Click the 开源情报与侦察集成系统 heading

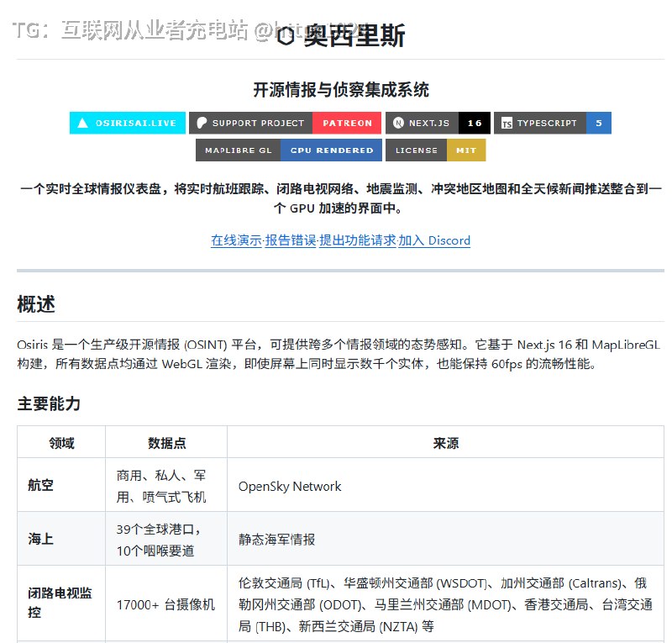341,90
